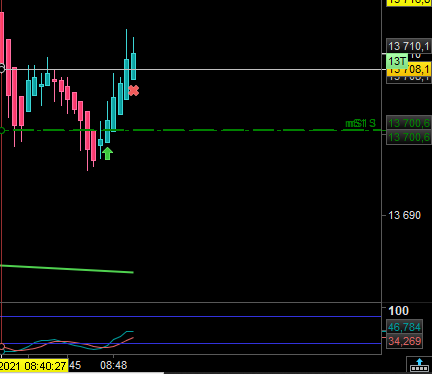432x374 pixels.
Task: Click the 08:48 time axis label
Action: click(114, 366)
